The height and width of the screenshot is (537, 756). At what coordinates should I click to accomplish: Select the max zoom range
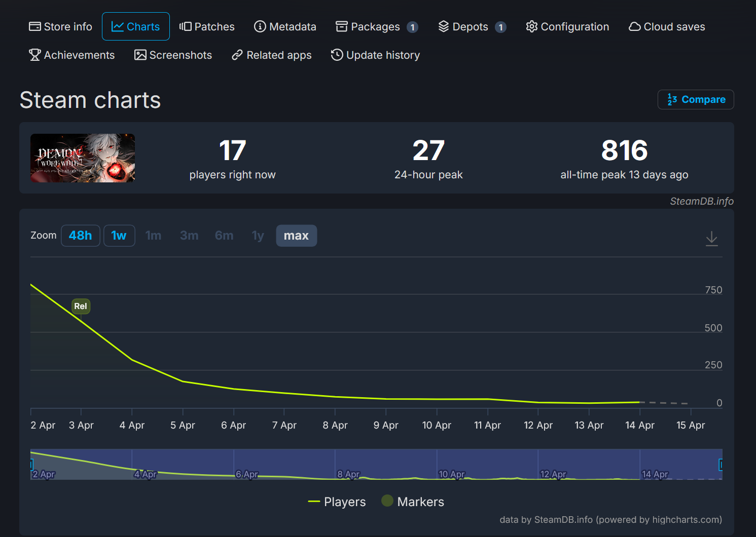tap(296, 236)
